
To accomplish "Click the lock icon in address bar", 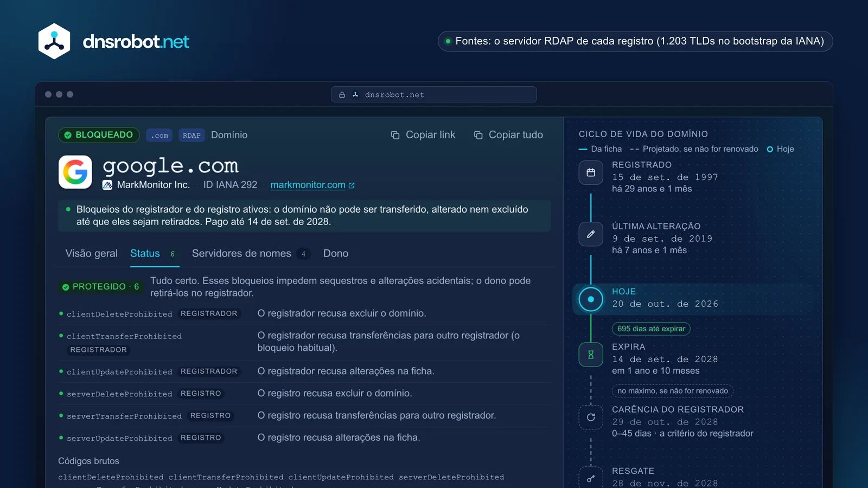I will point(342,94).
